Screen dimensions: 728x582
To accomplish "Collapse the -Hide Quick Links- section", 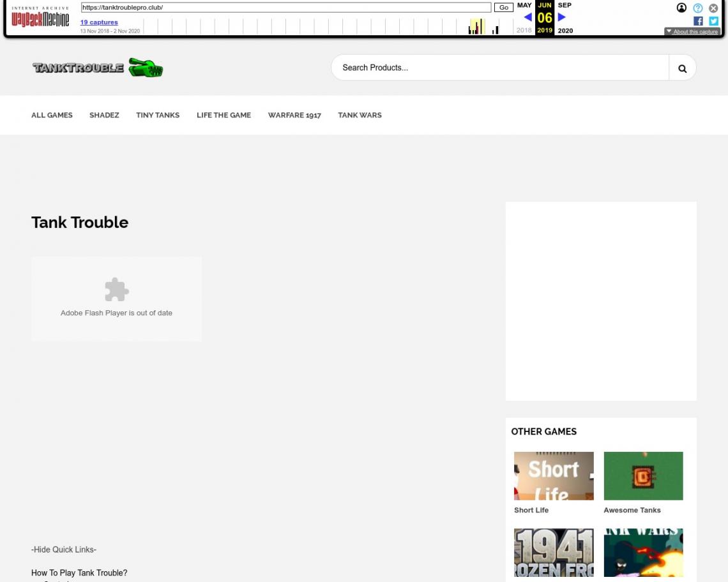I will (x=64, y=549).
